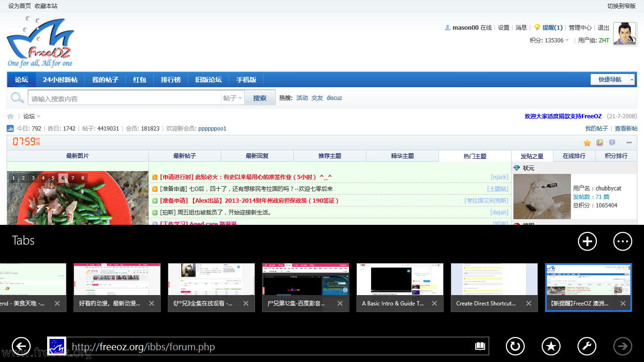644x362 pixels.
Task: Click 退出 logout link
Action: 603,28
